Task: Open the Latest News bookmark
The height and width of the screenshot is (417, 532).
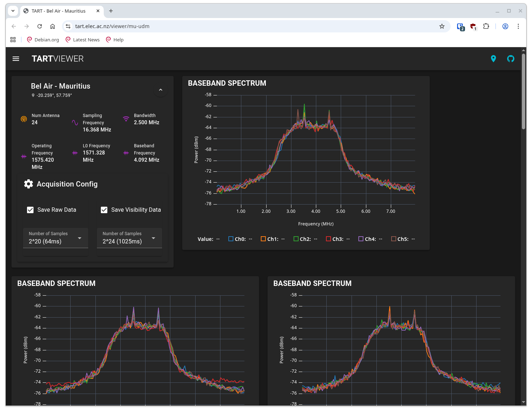Action: click(x=82, y=40)
